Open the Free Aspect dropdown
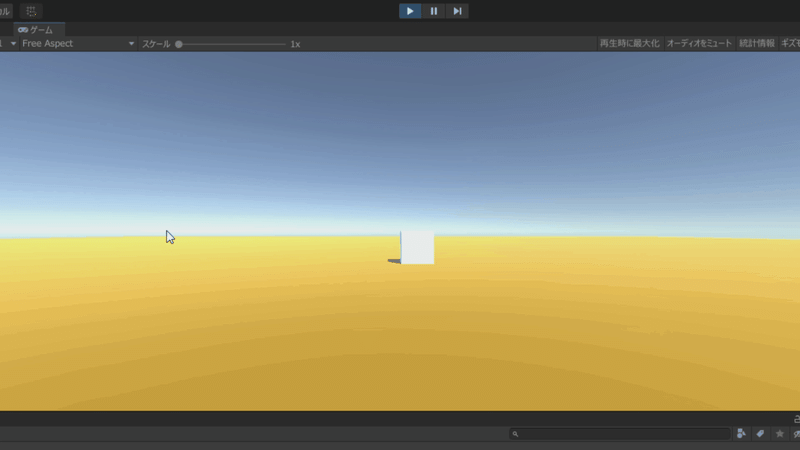 tap(78, 44)
